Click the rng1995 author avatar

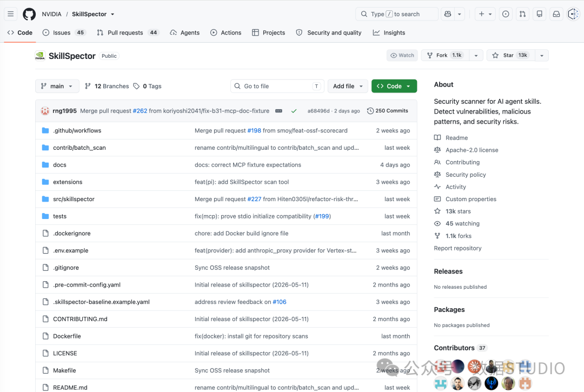pos(45,111)
